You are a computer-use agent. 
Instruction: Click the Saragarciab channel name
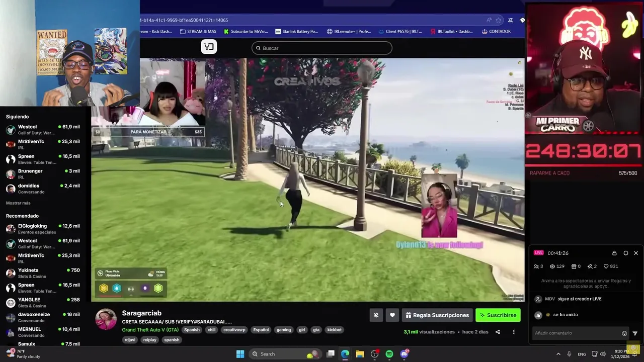(x=141, y=313)
